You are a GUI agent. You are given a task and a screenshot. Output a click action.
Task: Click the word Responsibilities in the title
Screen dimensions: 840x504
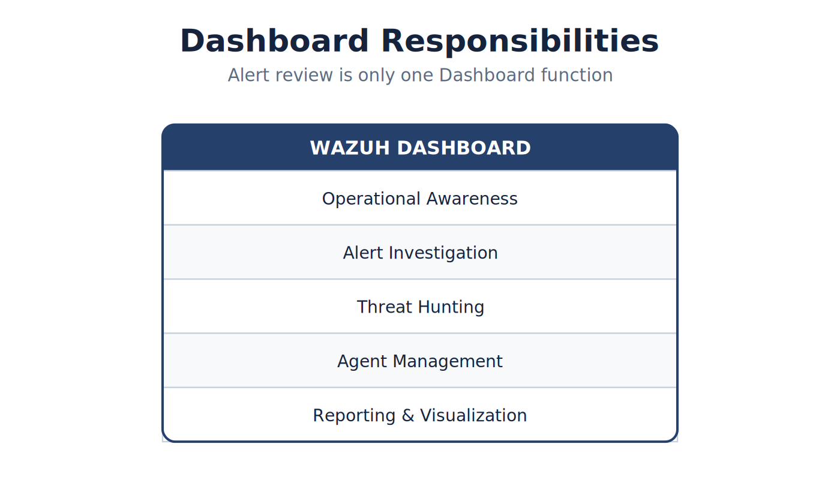point(520,41)
